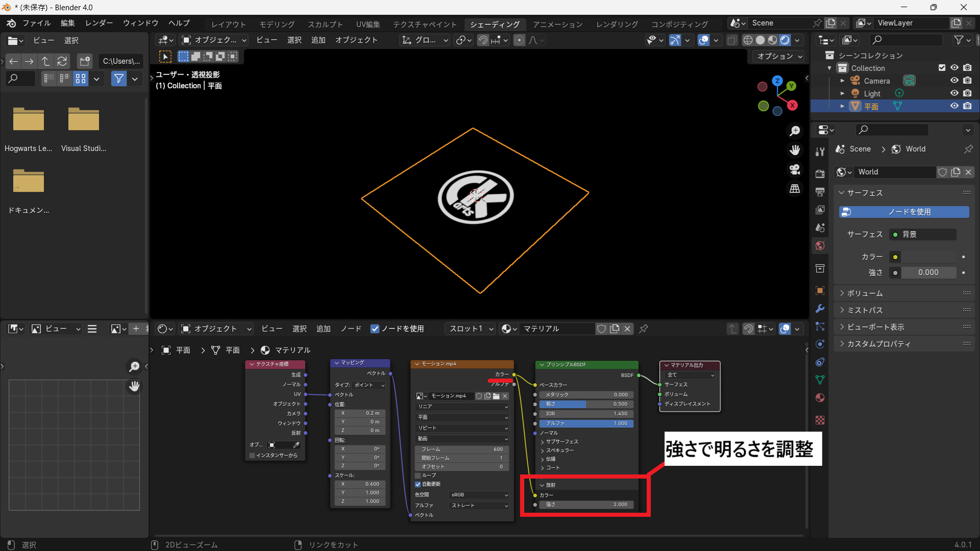Click the create new folder icon in file browser
Screen dimensions: 980x551
tap(85, 61)
